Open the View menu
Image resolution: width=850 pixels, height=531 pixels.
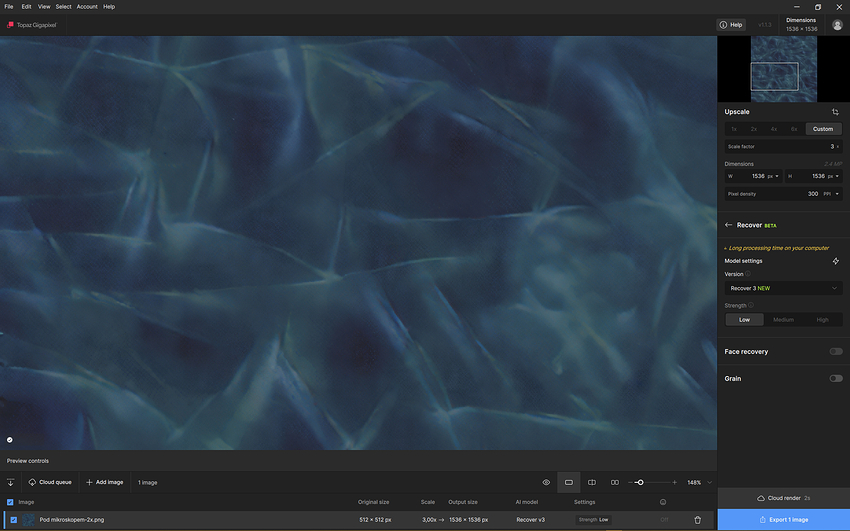(44, 7)
